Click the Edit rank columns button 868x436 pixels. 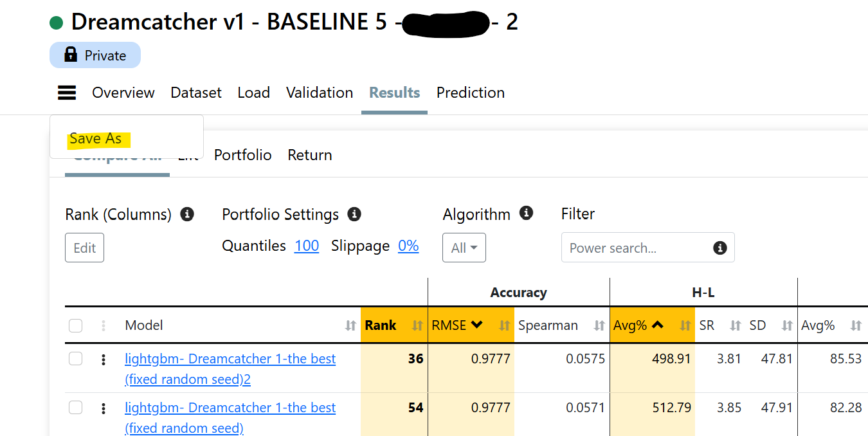tap(84, 248)
